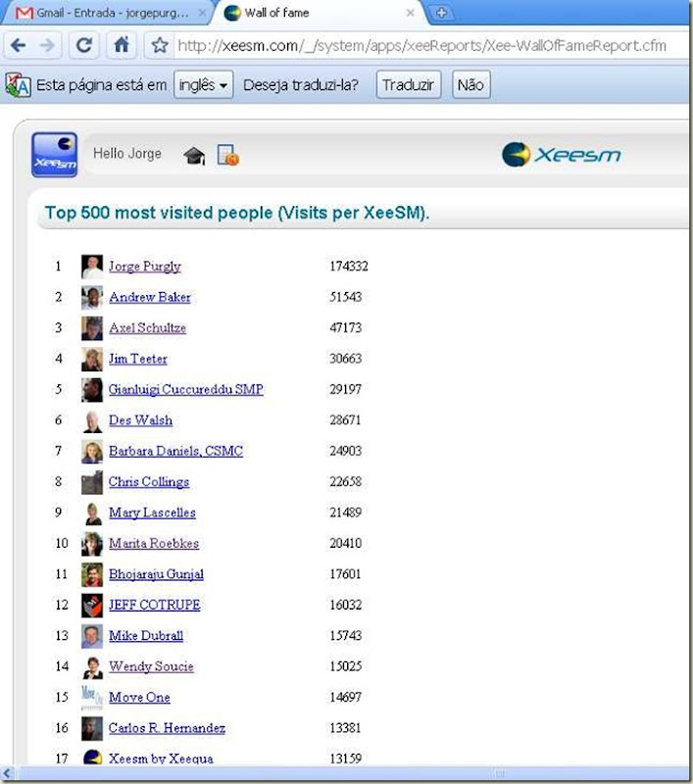Click Jim Teeter's avatar thumbnail
Screen dimensions: 693x784
tap(92, 359)
